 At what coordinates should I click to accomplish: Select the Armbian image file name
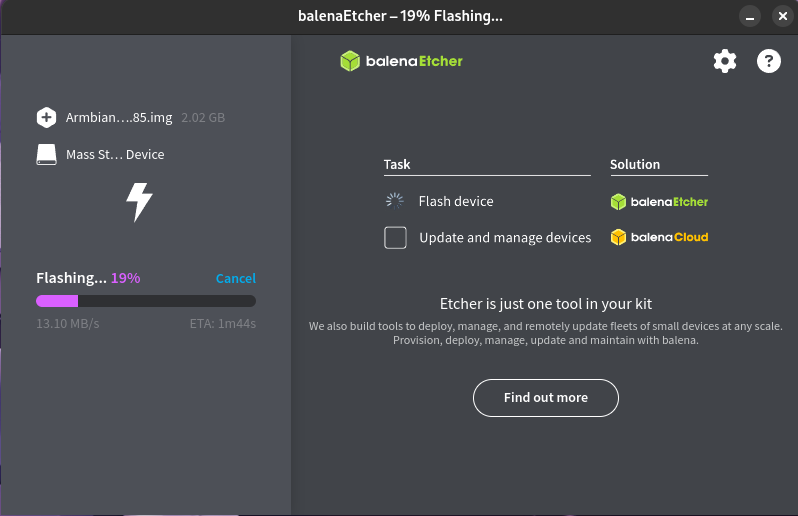[x=119, y=117]
